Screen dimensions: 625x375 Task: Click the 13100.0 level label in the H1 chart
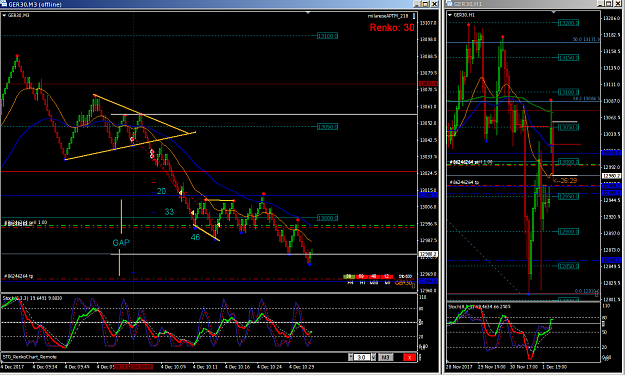tap(568, 92)
